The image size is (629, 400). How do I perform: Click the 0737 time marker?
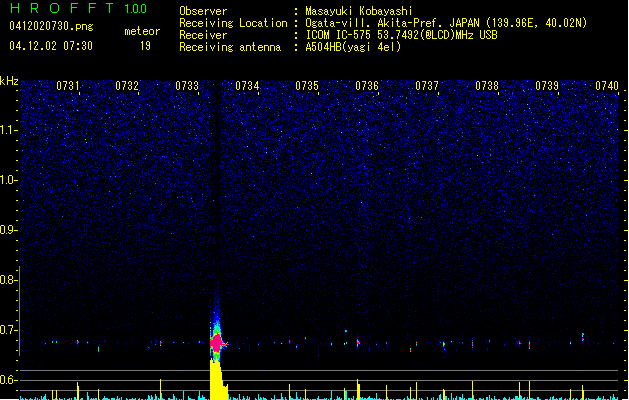(x=427, y=86)
